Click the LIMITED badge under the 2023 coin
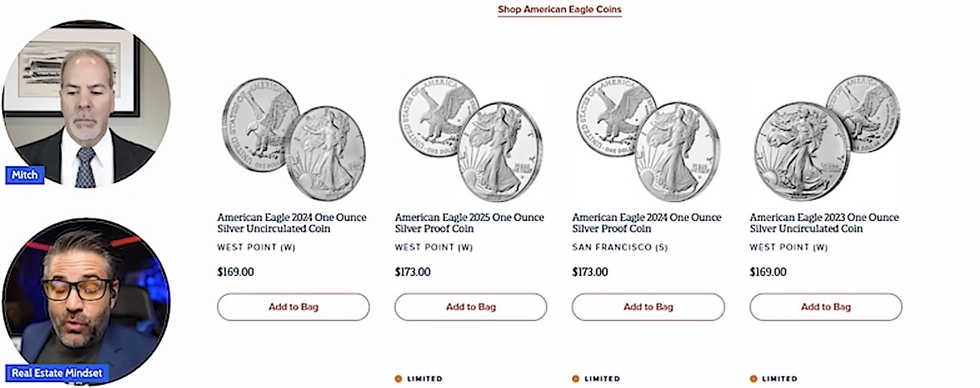 click(774, 379)
